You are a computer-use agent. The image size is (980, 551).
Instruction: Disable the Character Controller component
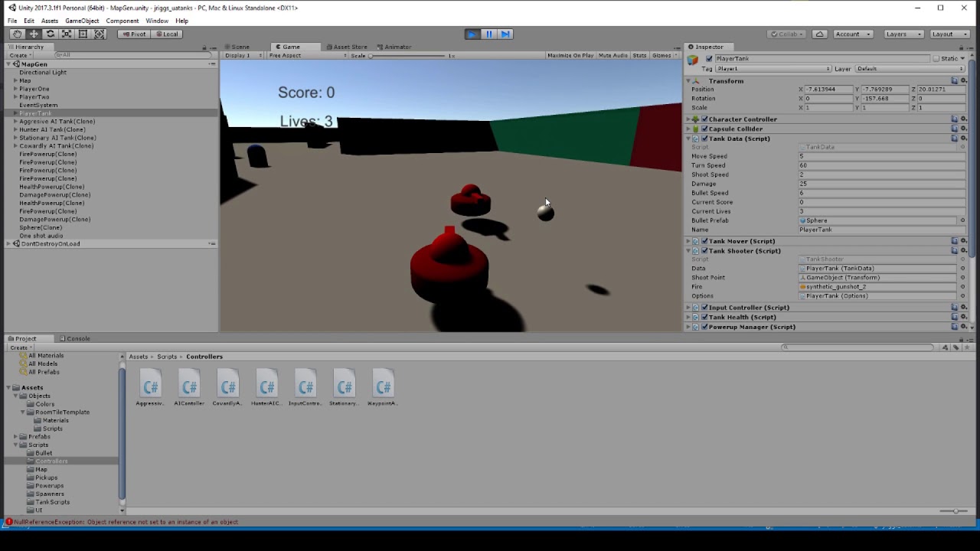pos(704,119)
